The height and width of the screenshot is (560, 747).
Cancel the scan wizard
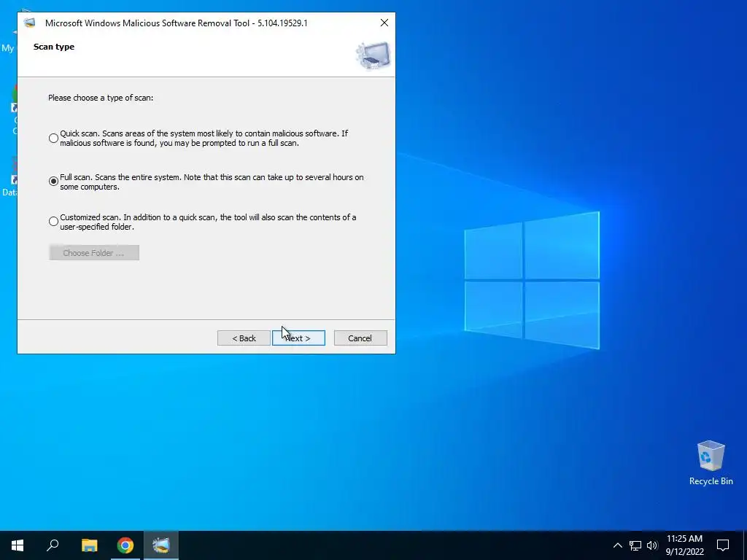[360, 338]
